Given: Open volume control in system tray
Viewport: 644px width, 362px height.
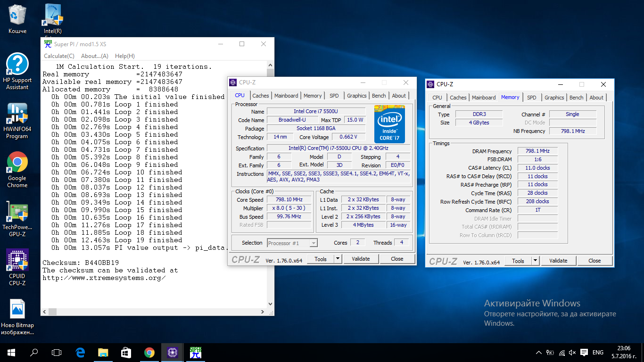Looking at the screenshot, I should coord(572,353).
